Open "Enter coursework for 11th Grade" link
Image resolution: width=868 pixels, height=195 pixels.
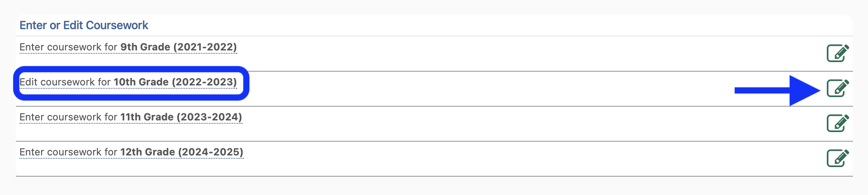click(x=130, y=117)
